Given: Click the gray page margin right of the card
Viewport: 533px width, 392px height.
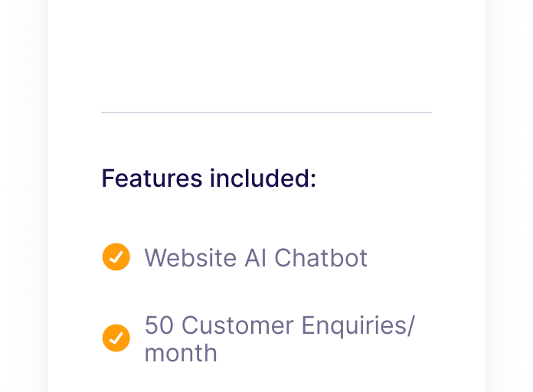Looking at the screenshot, I should 509,196.
